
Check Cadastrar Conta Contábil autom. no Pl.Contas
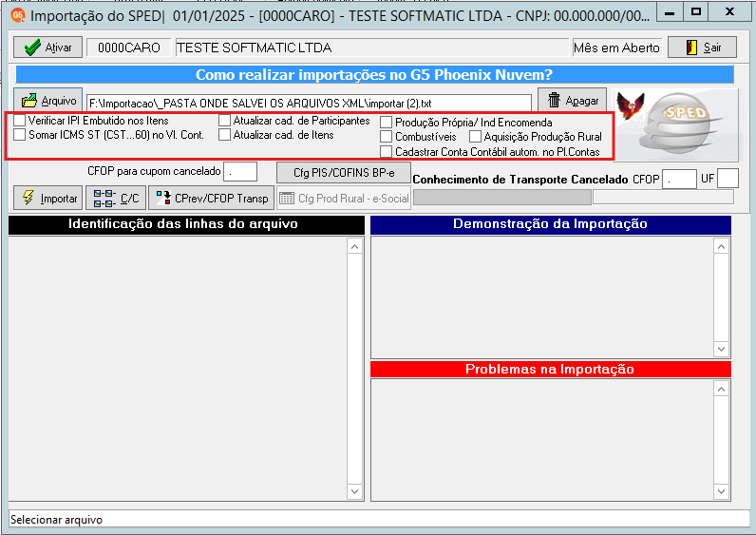tap(386, 151)
